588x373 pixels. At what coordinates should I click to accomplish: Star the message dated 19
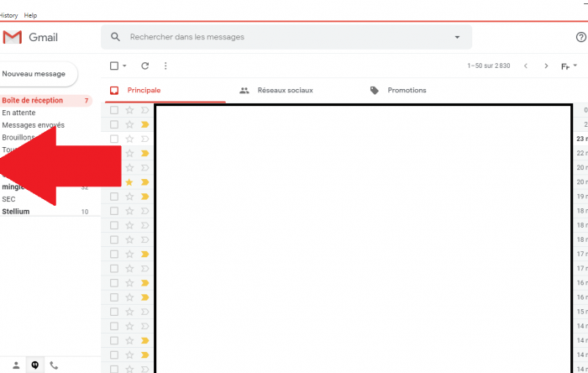[x=129, y=197]
